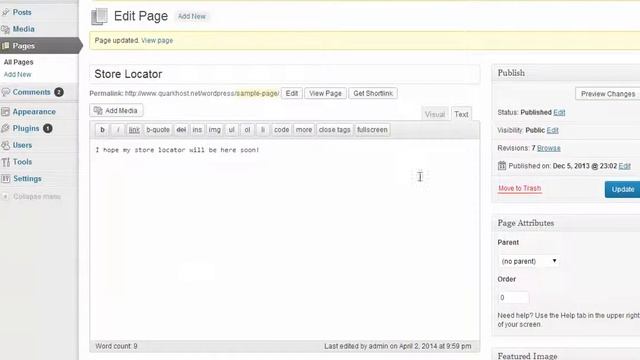Click the Users icon in sidebar
The image size is (640, 360).
pyautogui.click(x=6, y=145)
